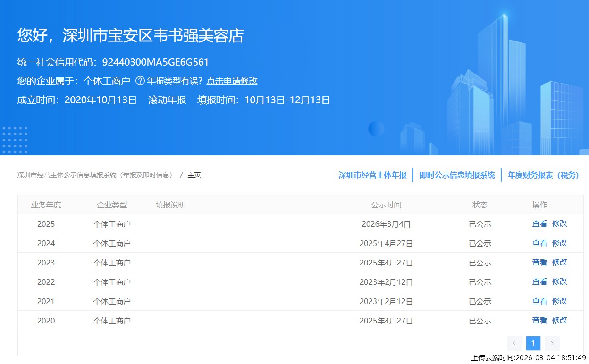589x364 pixels.
Task: View the 2021 annual report
Action: coord(539,301)
